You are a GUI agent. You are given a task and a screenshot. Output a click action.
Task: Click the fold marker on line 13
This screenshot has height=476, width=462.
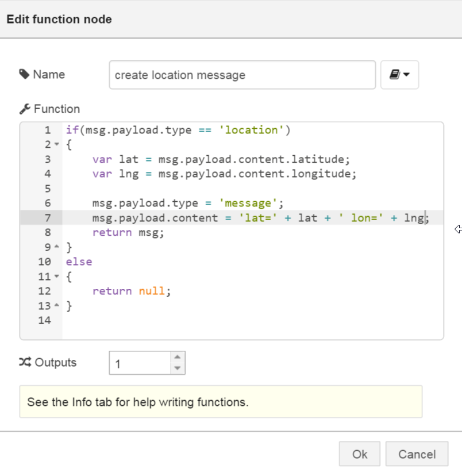(55, 305)
